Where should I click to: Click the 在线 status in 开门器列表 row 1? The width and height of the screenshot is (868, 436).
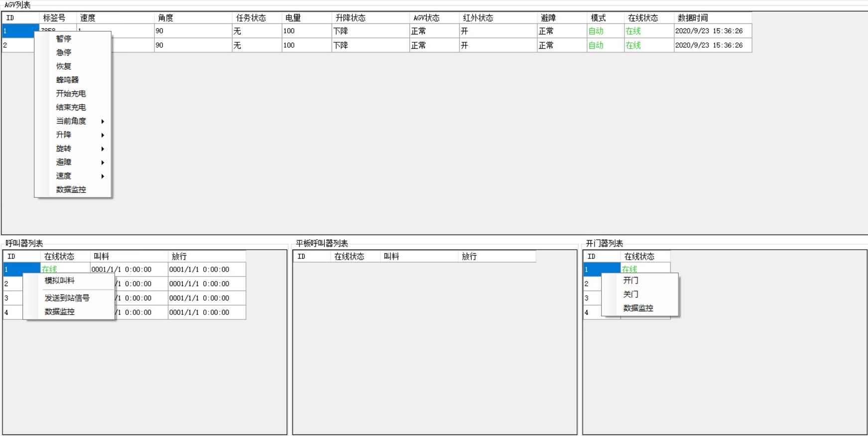(645, 269)
